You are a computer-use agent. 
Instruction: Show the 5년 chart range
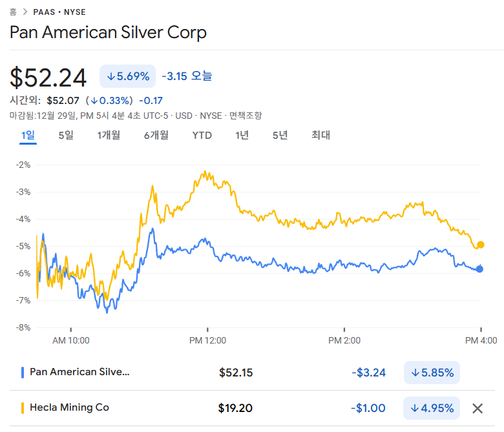(280, 135)
